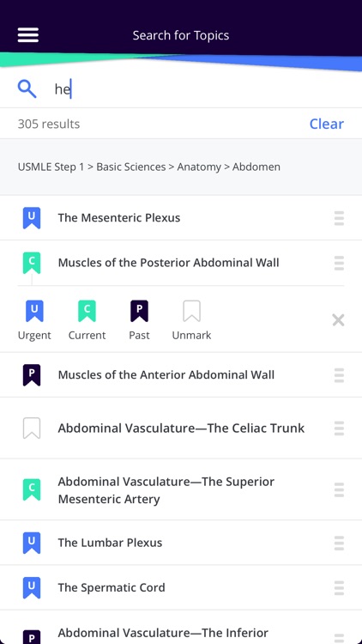Click the empty bookmark on Celiac Trunk topic
This screenshot has width=362, height=644.
32,428
